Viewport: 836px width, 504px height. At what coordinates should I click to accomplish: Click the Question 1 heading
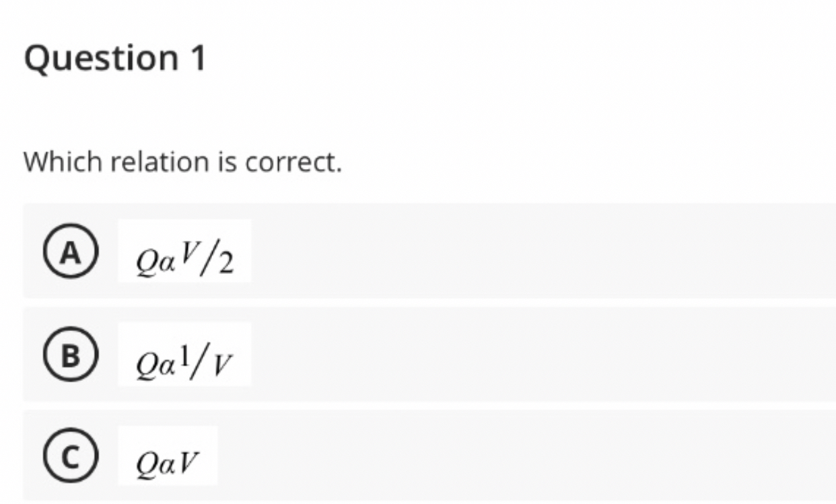point(114,59)
